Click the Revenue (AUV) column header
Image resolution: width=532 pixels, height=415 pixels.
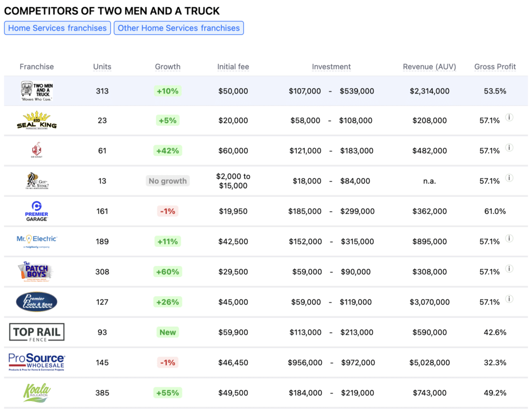(429, 66)
